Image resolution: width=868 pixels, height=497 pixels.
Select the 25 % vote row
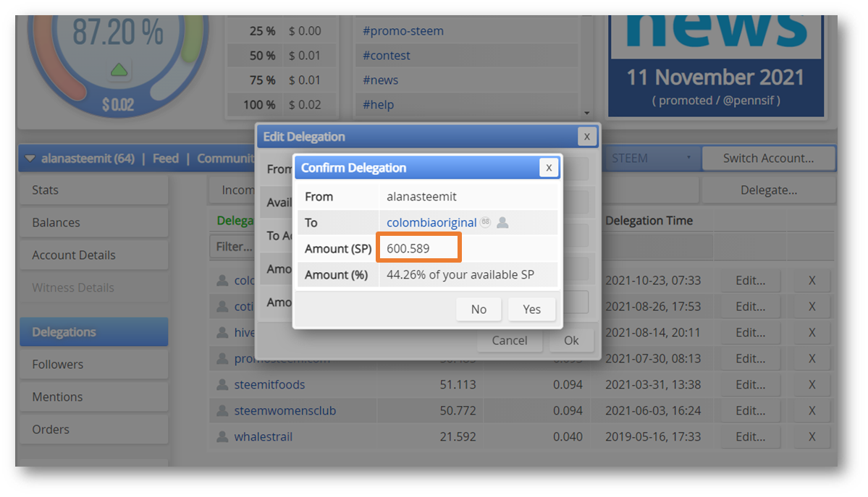coord(282,31)
